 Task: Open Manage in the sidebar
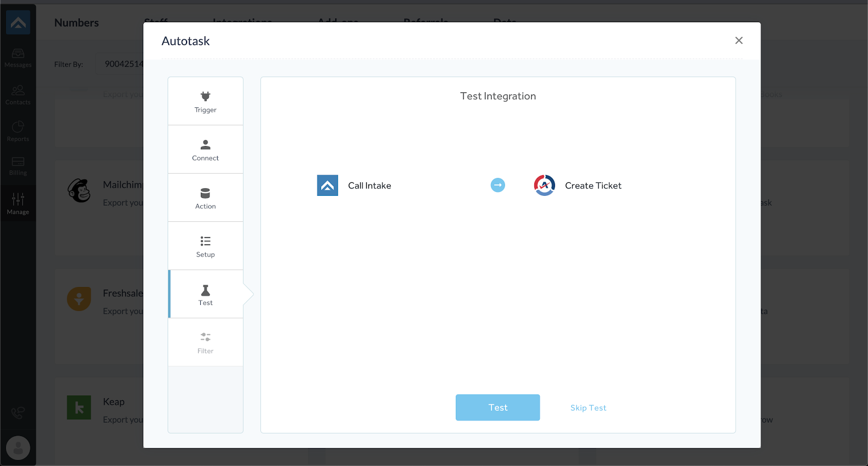18,204
